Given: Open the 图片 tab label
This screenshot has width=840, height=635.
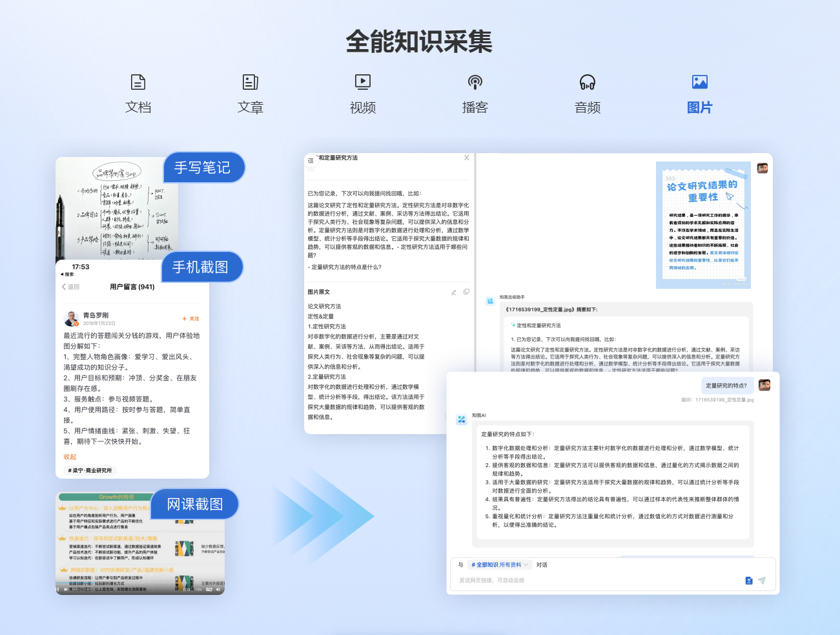Looking at the screenshot, I should 700,107.
